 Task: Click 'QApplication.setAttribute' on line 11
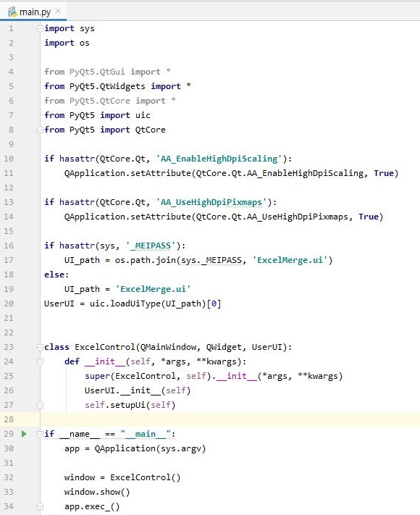click(x=127, y=173)
